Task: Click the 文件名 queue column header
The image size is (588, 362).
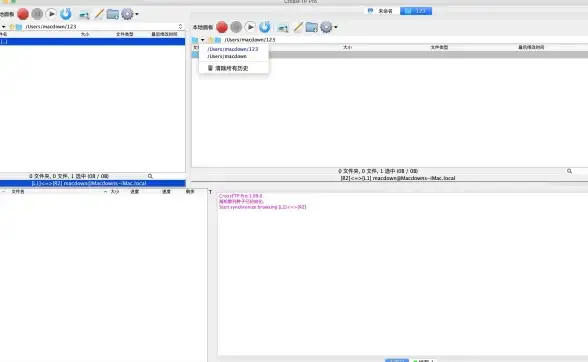Action: [x=18, y=192]
